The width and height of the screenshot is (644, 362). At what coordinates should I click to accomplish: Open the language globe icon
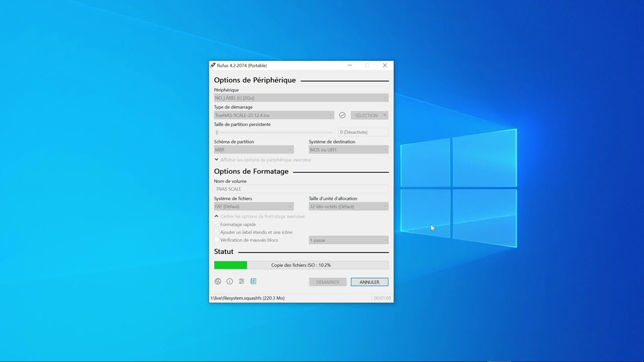218,282
